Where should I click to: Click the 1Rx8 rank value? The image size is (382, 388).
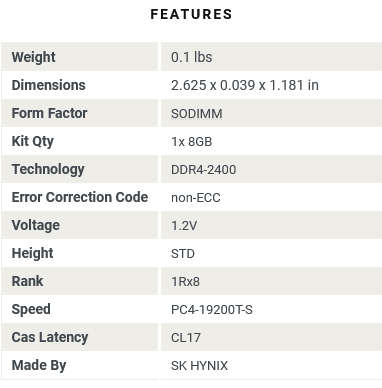tap(185, 282)
